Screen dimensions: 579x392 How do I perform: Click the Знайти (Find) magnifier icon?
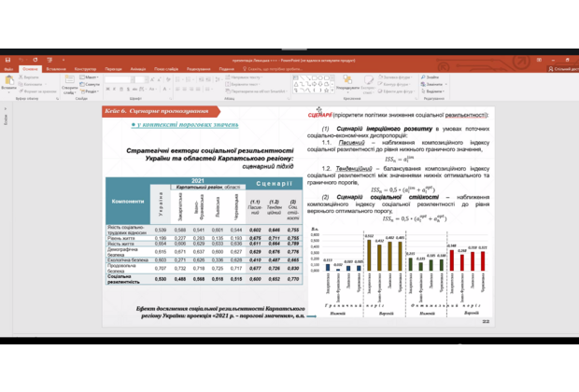(423, 77)
